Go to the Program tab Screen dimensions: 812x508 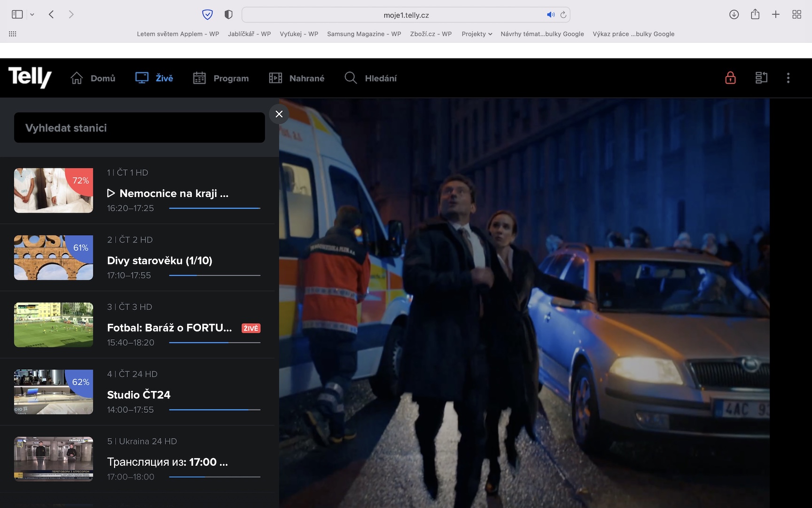coord(221,78)
